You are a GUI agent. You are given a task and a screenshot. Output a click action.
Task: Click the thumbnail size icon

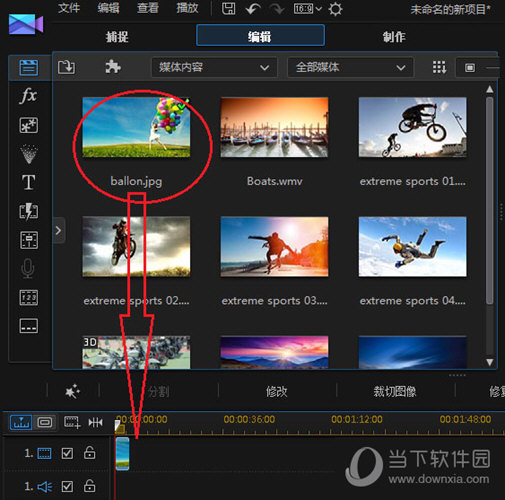coord(470,68)
